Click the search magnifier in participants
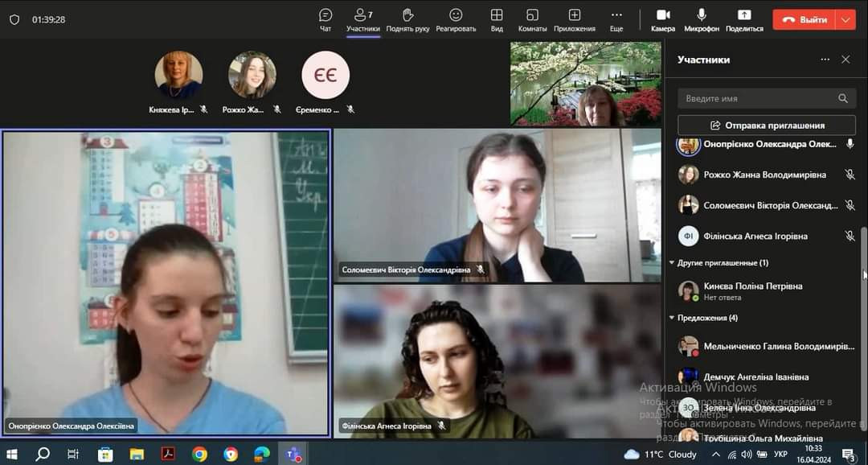Image resolution: width=868 pixels, height=465 pixels. click(842, 98)
